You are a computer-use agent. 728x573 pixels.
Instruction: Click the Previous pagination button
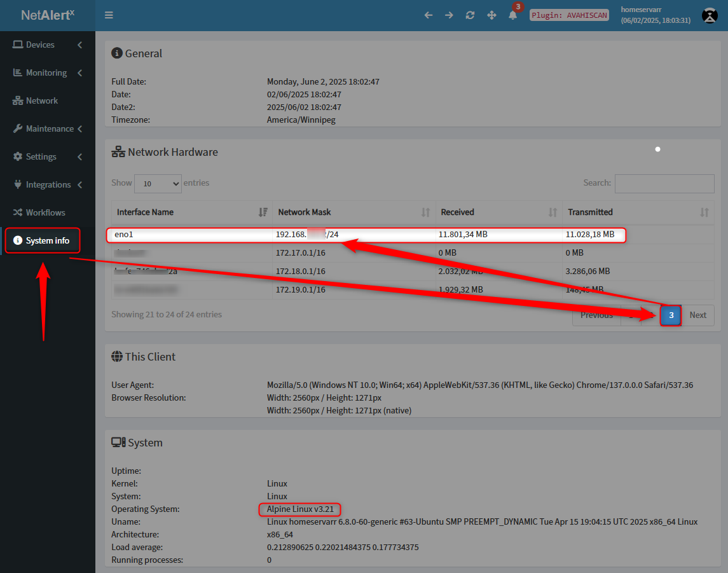(x=596, y=315)
